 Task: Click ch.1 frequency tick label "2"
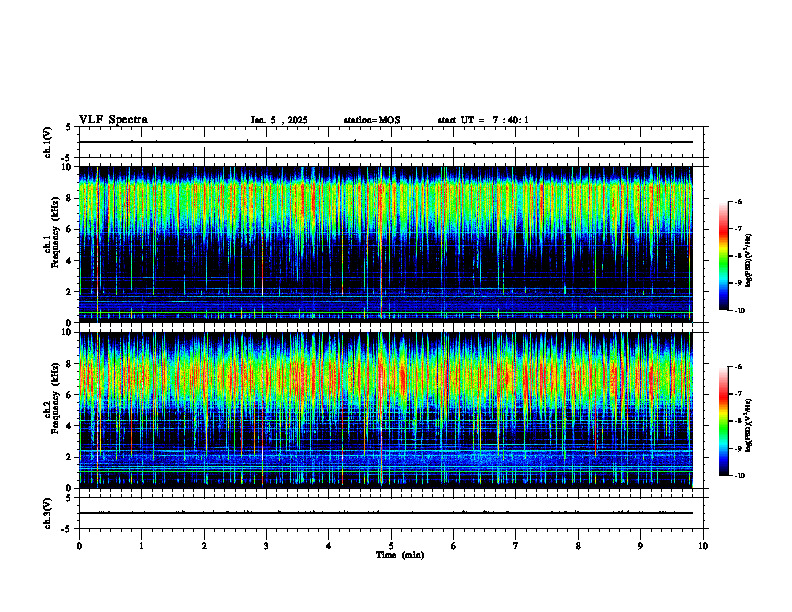[x=71, y=292]
